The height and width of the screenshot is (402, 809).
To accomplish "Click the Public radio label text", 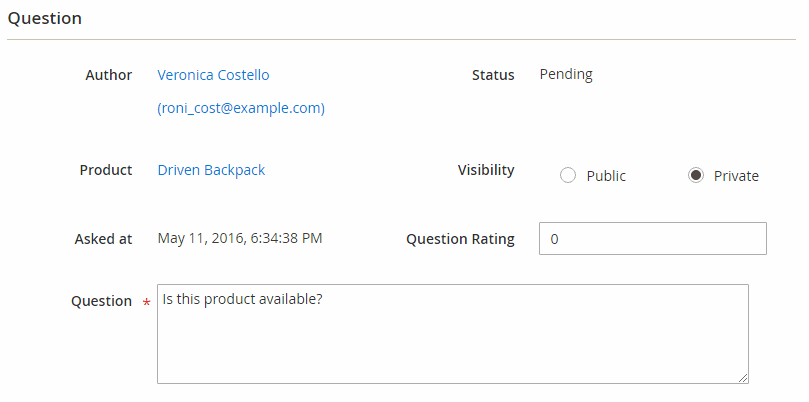I will click(606, 176).
